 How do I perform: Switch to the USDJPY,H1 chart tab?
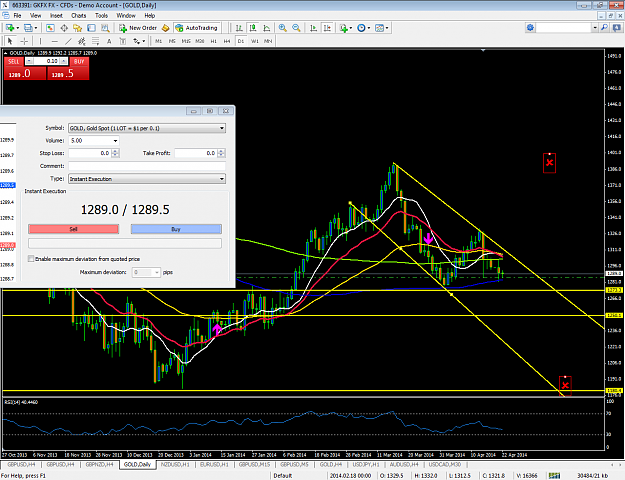(365, 464)
